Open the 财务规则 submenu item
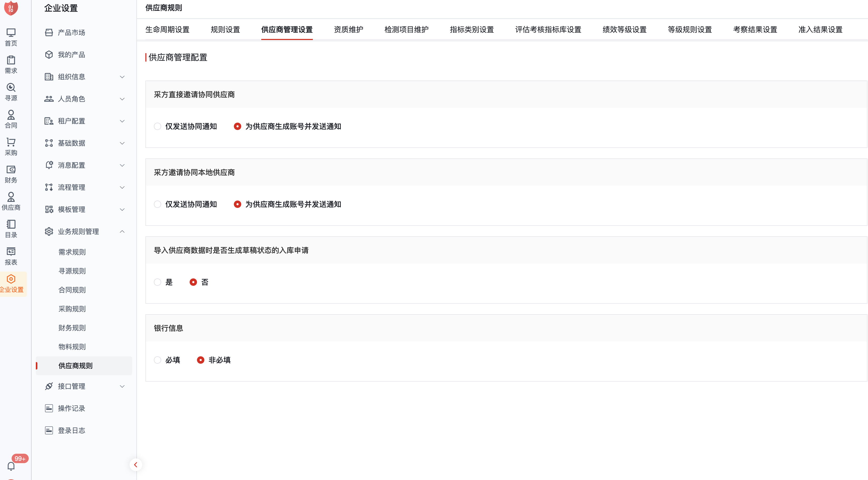This screenshot has width=868, height=480. 72,328
